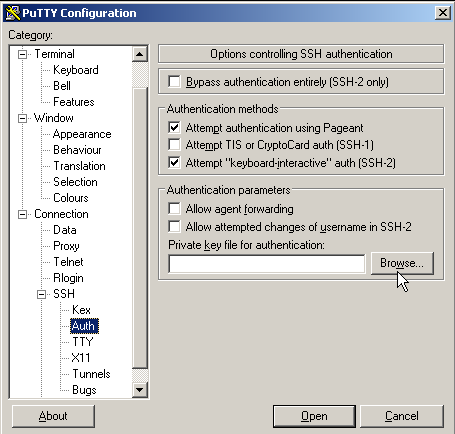Enable Bypass authentication entirely checkbox

pyautogui.click(x=174, y=82)
